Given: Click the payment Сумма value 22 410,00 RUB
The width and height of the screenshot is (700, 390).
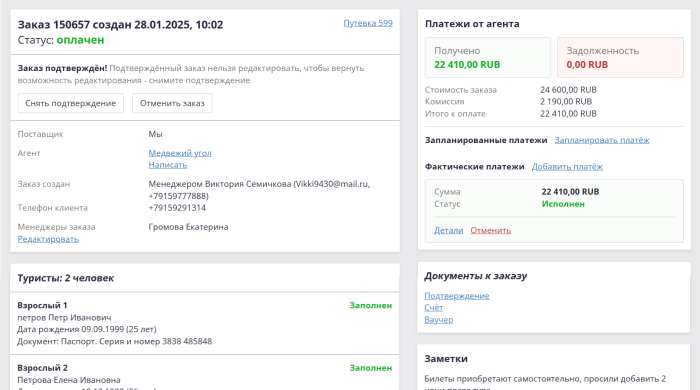Looking at the screenshot, I should coord(571,192).
